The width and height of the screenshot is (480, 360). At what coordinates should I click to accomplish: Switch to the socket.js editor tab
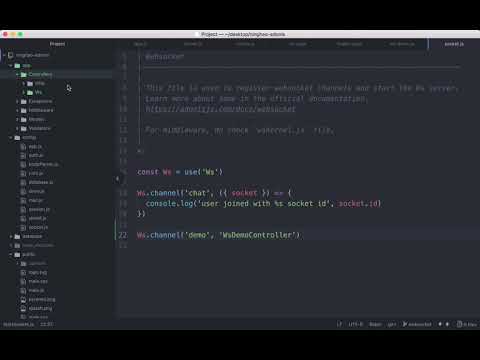454,44
